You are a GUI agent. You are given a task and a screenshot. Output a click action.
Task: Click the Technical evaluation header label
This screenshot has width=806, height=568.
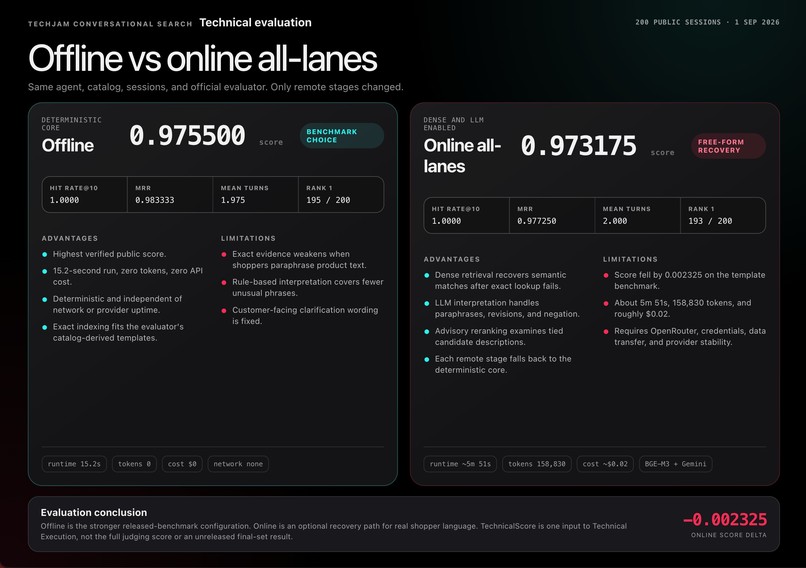coord(255,23)
